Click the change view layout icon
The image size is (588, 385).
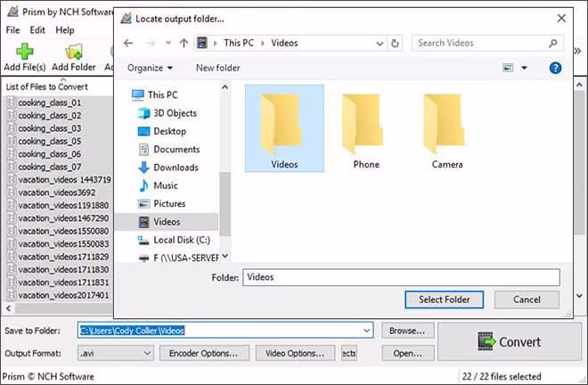pyautogui.click(x=508, y=68)
